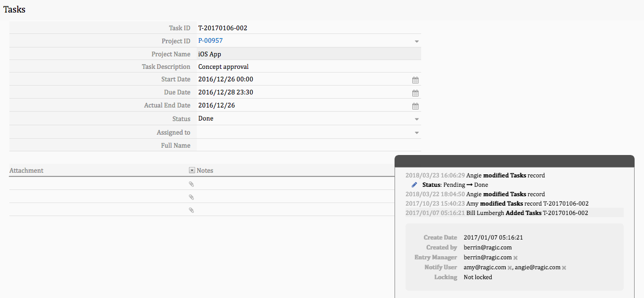This screenshot has width=644, height=298.
Task: Click the pencil icon beside Status change
Action: pyautogui.click(x=414, y=185)
